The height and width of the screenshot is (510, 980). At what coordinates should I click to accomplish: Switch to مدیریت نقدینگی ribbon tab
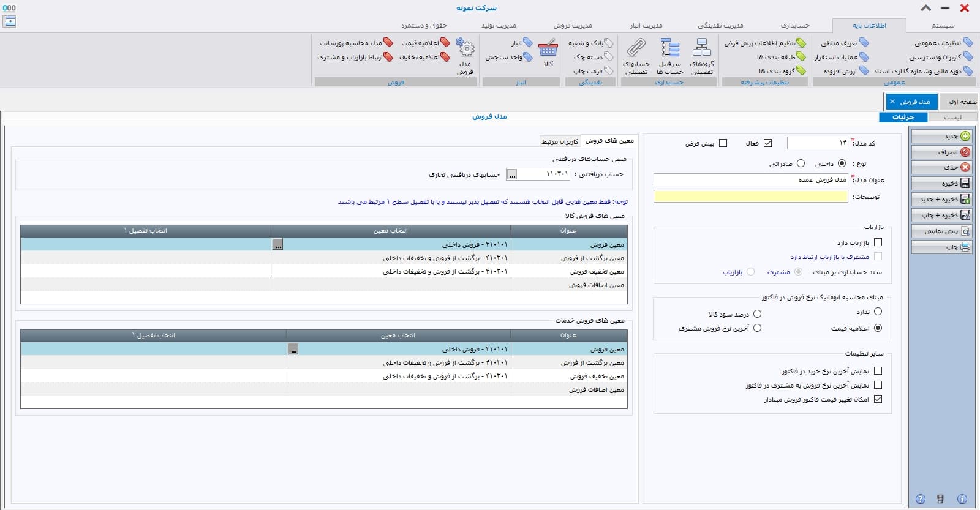[x=720, y=25]
